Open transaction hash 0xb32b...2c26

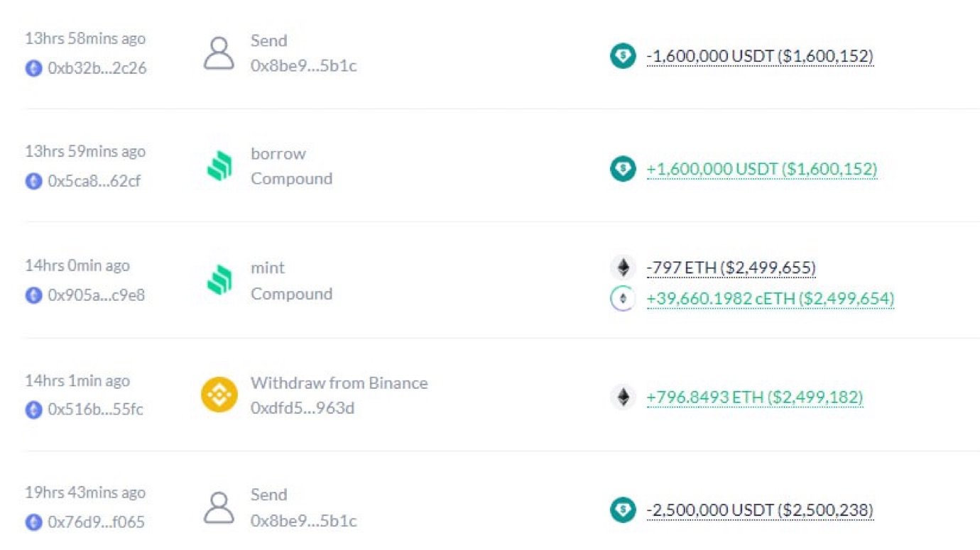[97, 69]
